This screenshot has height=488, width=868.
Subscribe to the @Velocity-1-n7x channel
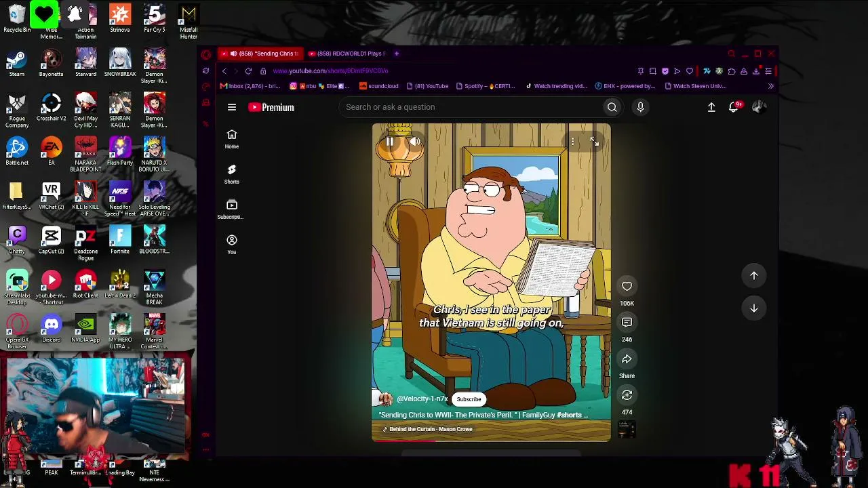click(469, 399)
